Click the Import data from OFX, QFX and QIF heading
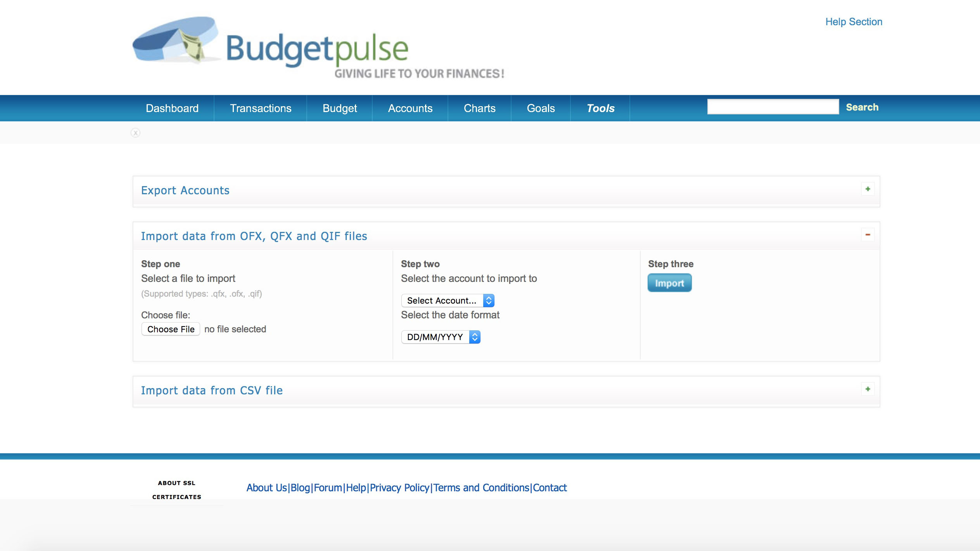 coord(254,236)
